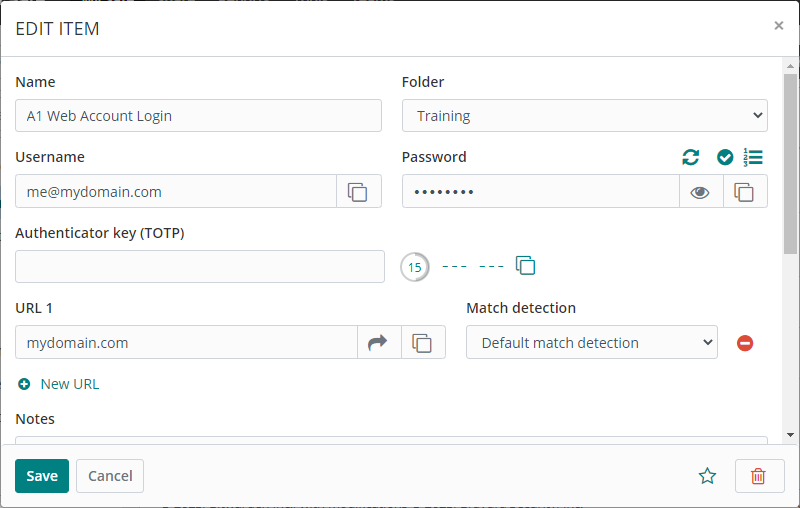The image size is (800, 508).
Task: Copy the username to clipboard
Action: click(358, 192)
